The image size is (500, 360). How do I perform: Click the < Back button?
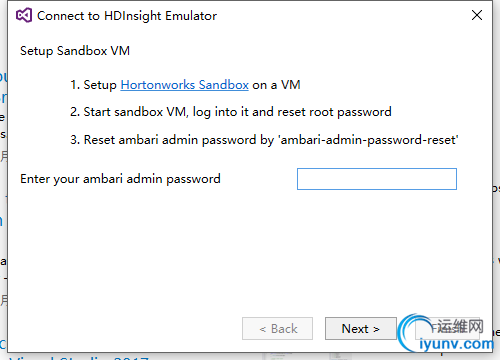(x=277, y=329)
